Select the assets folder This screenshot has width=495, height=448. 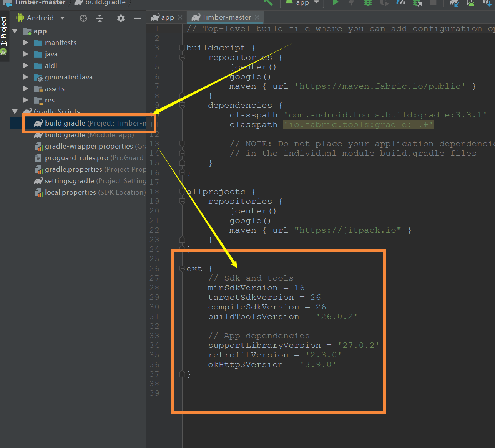50,89
